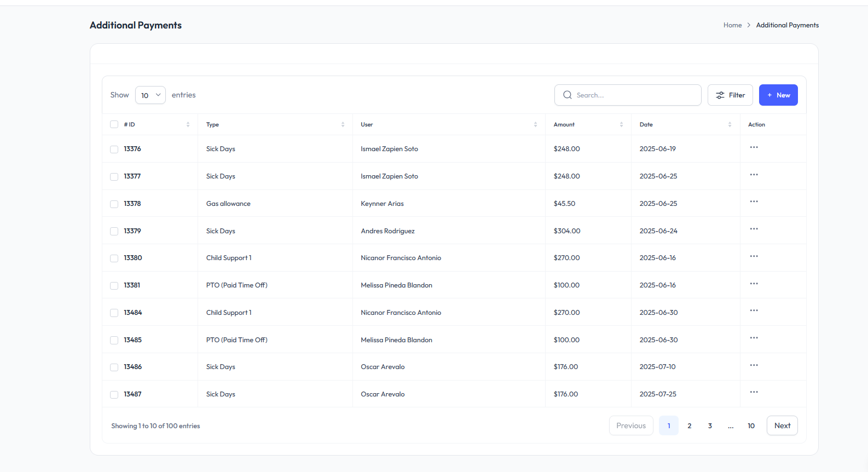Toggle the select-all header checkbox
The height and width of the screenshot is (472, 868).
[x=114, y=124]
